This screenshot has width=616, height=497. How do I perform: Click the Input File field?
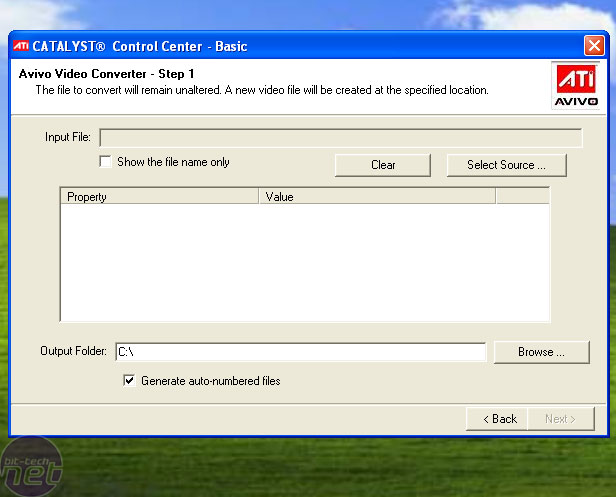(x=341, y=138)
